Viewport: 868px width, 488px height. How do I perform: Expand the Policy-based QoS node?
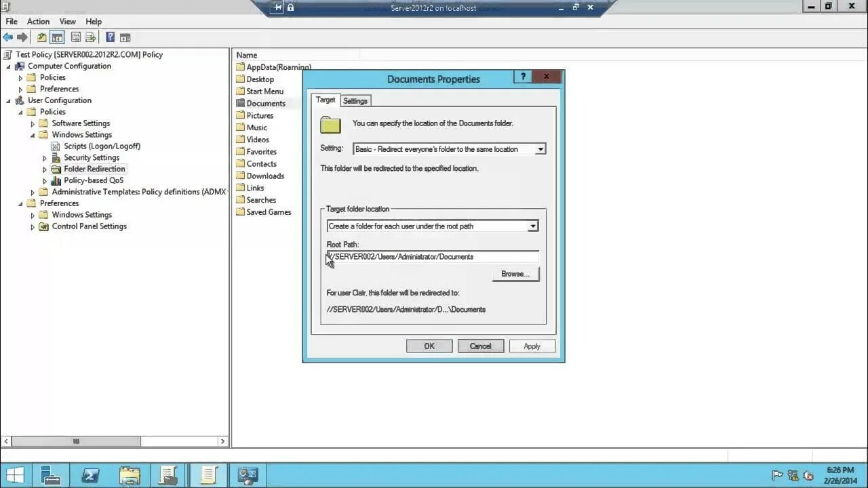45,181
